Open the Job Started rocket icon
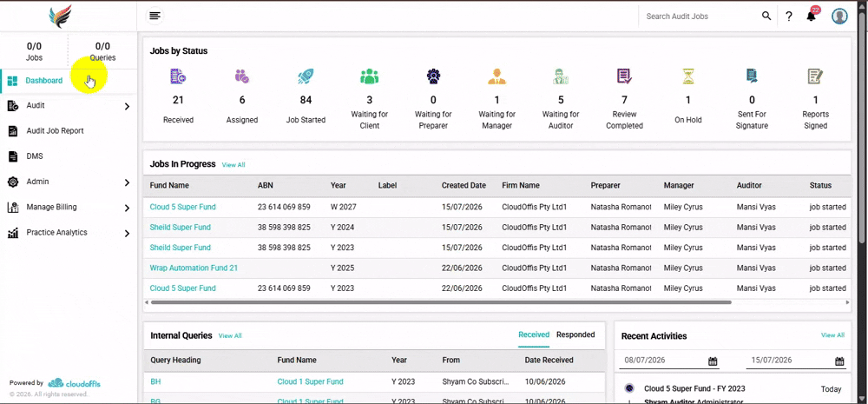This screenshot has width=868, height=404. click(x=306, y=76)
